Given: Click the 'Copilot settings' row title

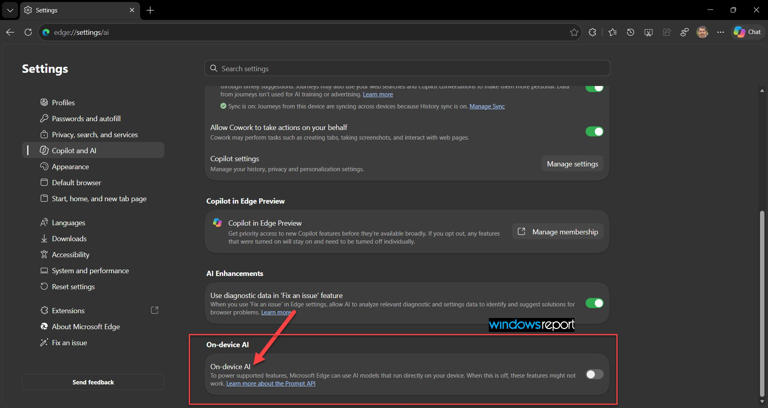Looking at the screenshot, I should point(235,159).
